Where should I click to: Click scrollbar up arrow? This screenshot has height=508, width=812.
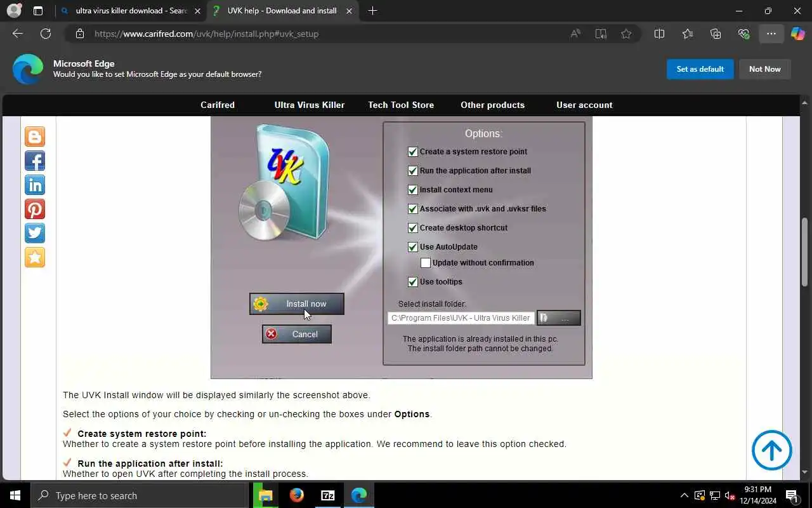(x=805, y=102)
